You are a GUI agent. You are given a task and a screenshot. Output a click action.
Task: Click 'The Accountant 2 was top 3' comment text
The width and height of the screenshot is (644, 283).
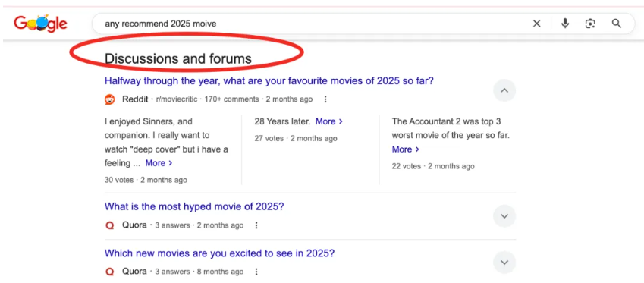click(451, 128)
